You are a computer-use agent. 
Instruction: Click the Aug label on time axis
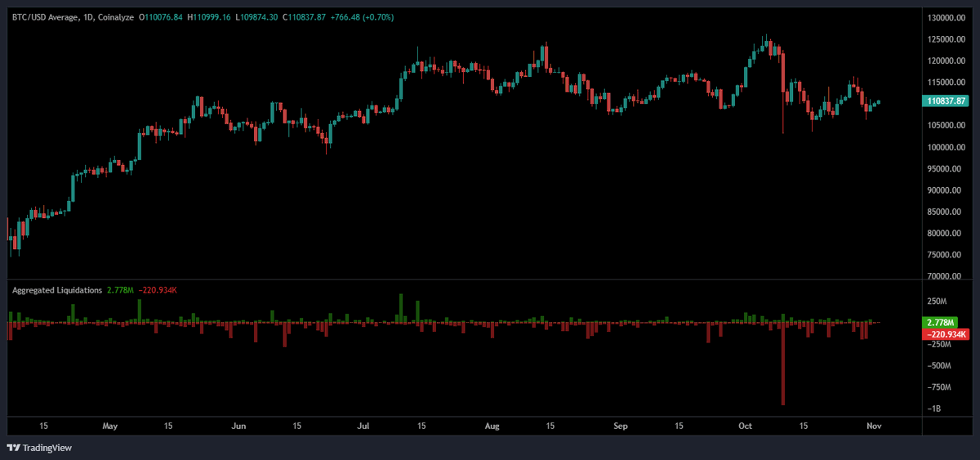(x=492, y=426)
